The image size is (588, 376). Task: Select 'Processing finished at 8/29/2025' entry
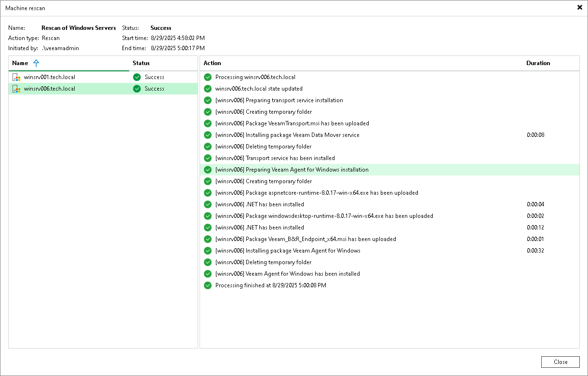389,285
